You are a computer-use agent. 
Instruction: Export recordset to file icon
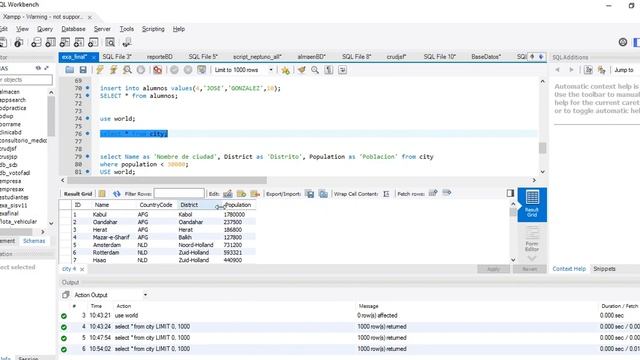tap(310, 193)
